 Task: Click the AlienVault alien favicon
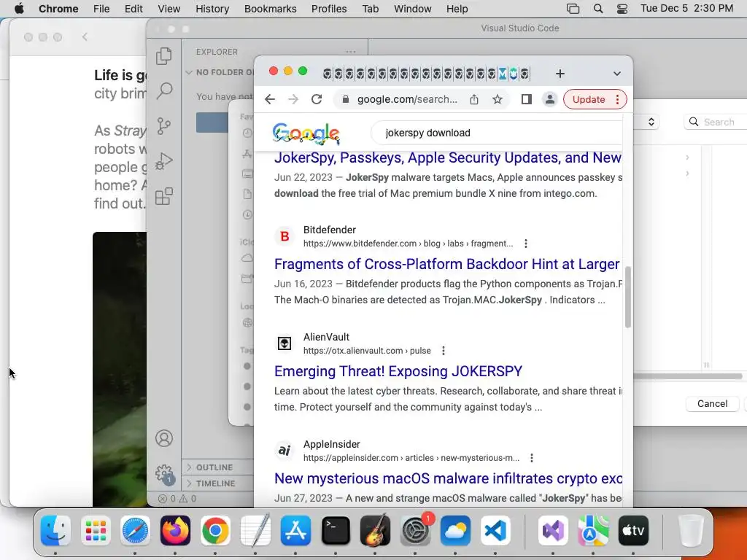coord(285,343)
